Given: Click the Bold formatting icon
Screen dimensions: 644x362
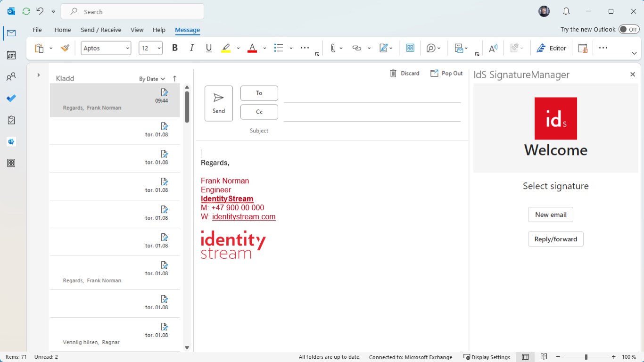Looking at the screenshot, I should [175, 48].
